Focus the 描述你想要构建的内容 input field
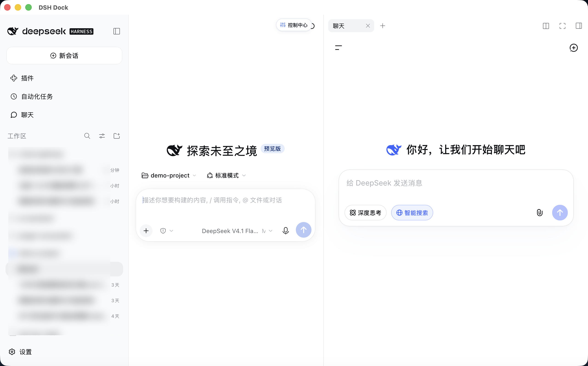The image size is (588, 366). pos(225,200)
